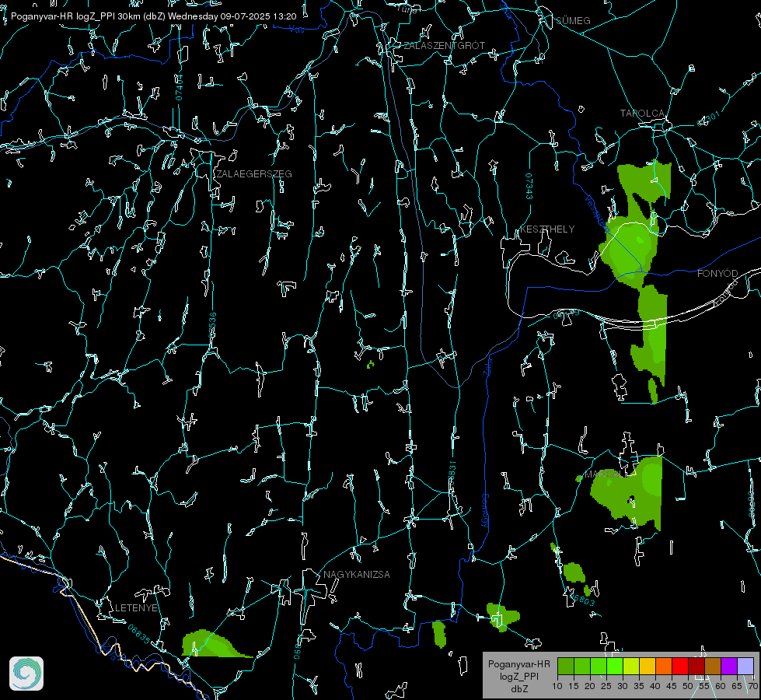This screenshot has height=700, width=761.
Task: Select the 15-20 dBZ green legend swatch
Action: tap(582, 666)
